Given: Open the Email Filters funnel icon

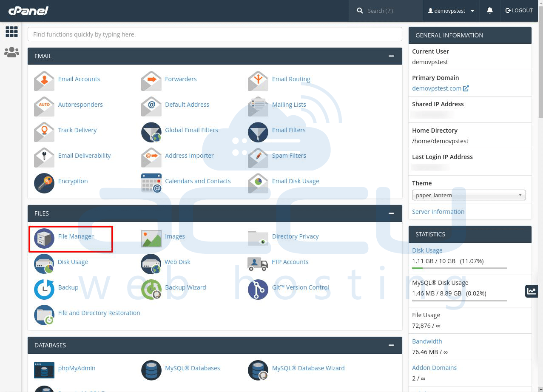Looking at the screenshot, I should pos(258,132).
